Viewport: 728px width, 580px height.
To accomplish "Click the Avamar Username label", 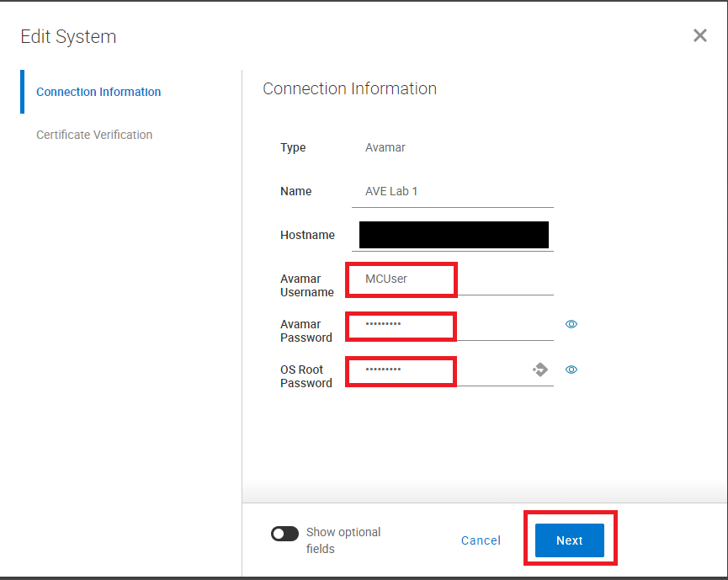I will pyautogui.click(x=306, y=285).
